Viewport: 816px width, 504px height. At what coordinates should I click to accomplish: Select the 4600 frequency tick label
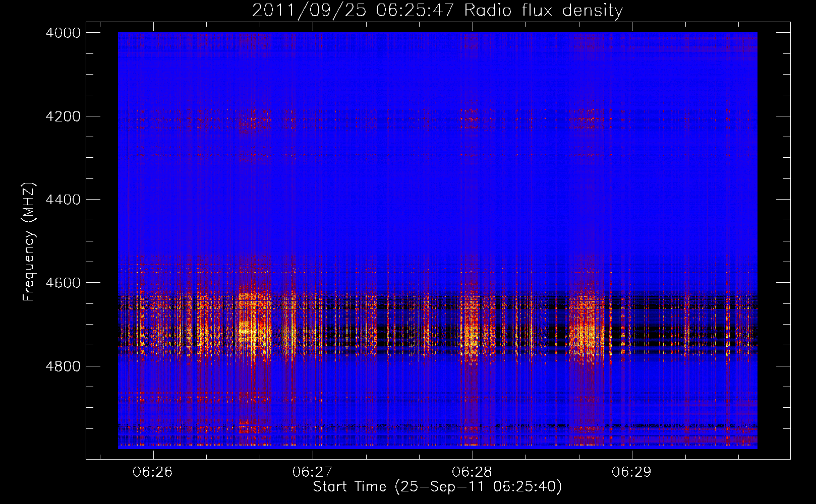[63, 283]
